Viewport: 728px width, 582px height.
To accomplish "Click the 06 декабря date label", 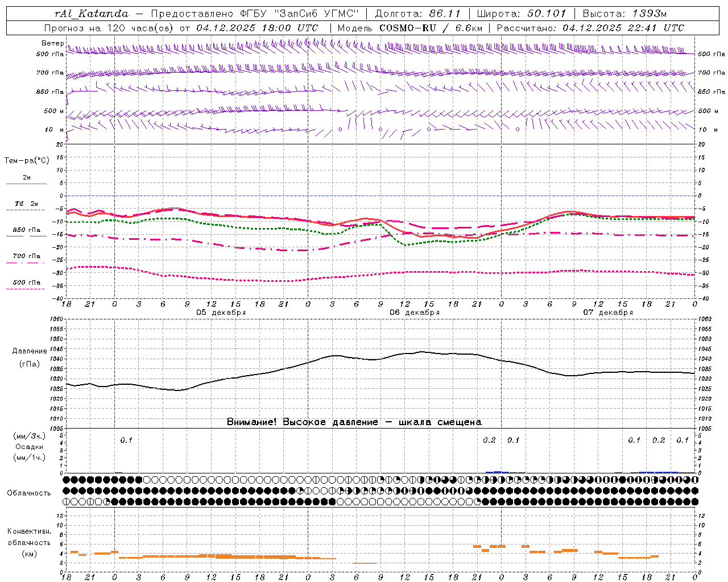I will [414, 313].
